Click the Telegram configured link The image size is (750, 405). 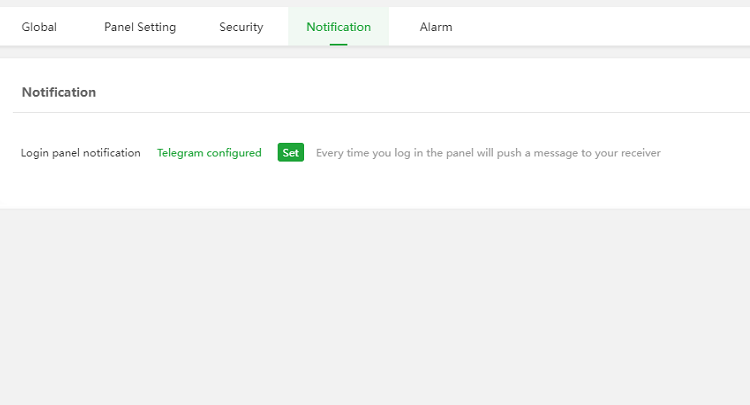(x=209, y=153)
